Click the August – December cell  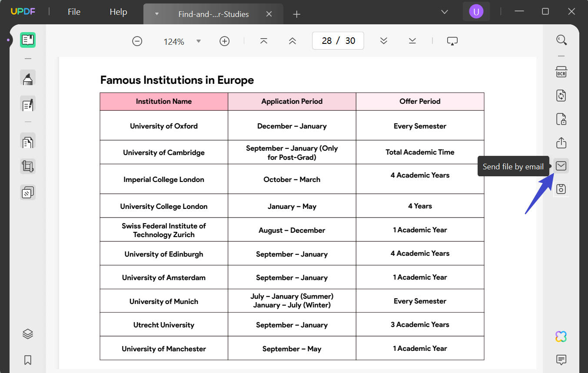click(292, 230)
